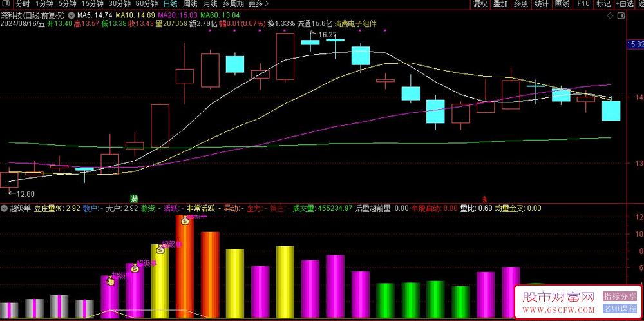Click the red $ marker below the chart
The image size is (644, 321).
tap(485, 199)
